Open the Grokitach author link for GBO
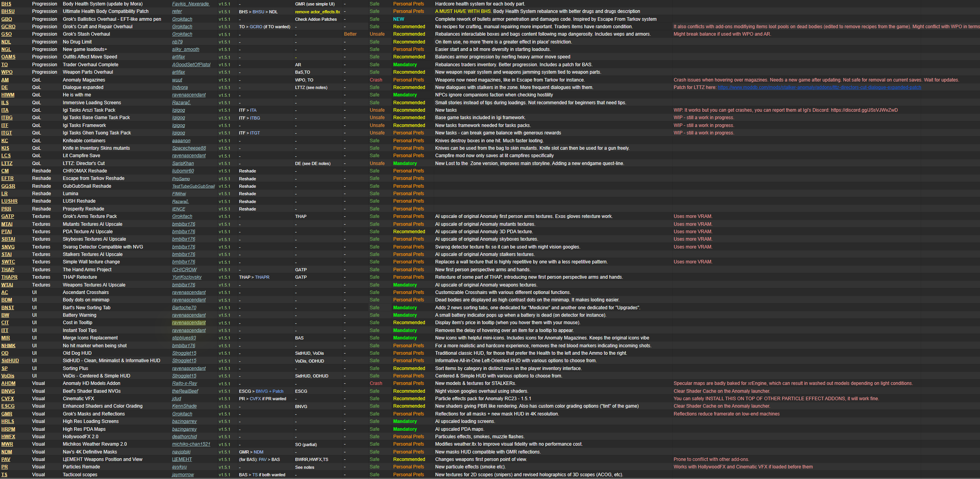This screenshot has height=479, width=980. tap(182, 19)
